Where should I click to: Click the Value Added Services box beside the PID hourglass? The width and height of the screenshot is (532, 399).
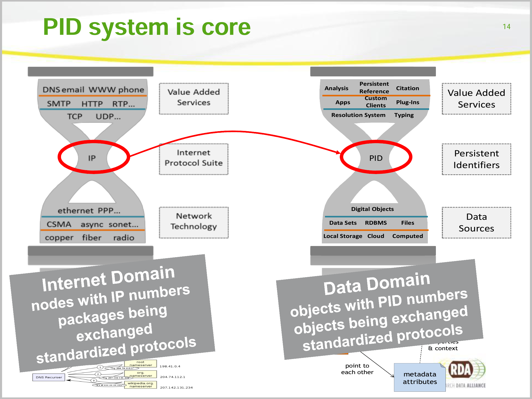[476, 99]
